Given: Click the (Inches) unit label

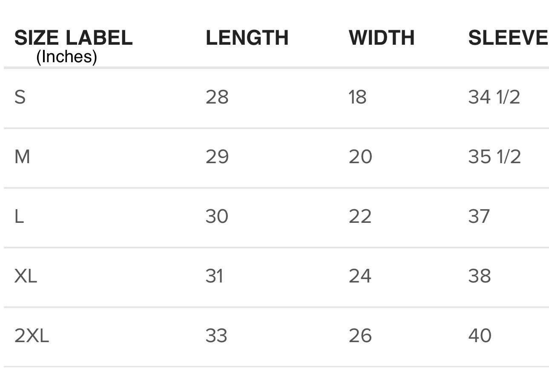Looking at the screenshot, I should 66,56.
